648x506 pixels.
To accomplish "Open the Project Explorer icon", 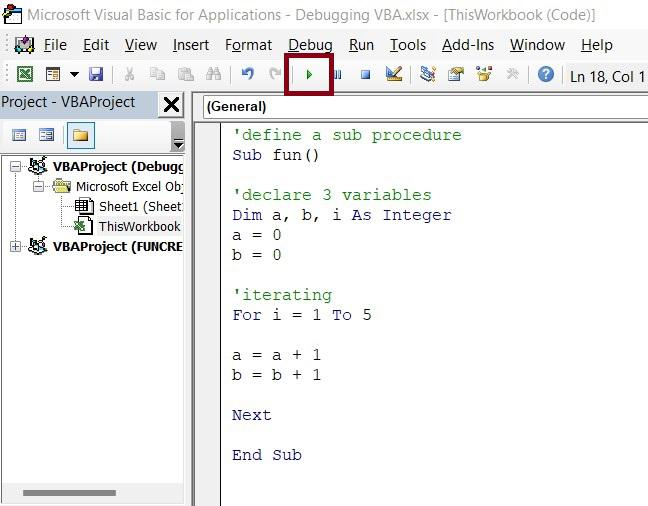I will 428,74.
